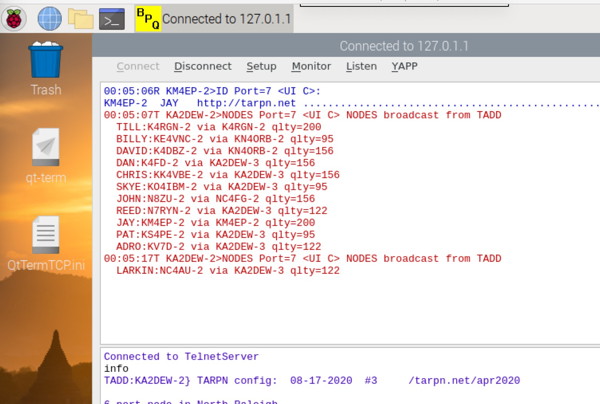The height and width of the screenshot is (404, 600).
Task: Click the 'JOHN:N8ZU-2 via NC4FG-2' line
Action: pyautogui.click(x=215, y=199)
